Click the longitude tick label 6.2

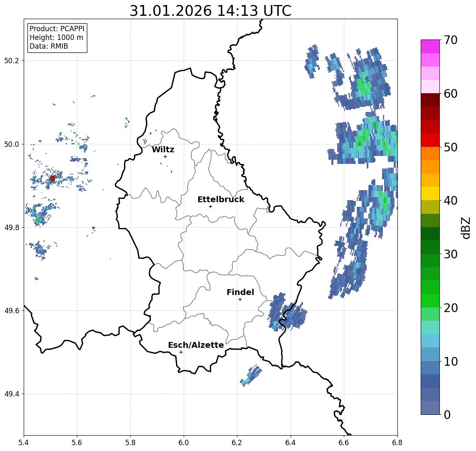[x=237, y=443]
